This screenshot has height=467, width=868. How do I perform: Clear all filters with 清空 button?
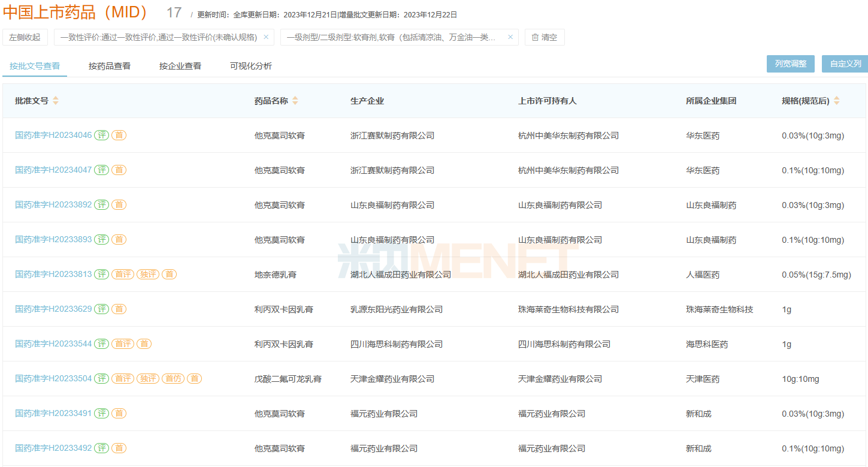pos(545,37)
